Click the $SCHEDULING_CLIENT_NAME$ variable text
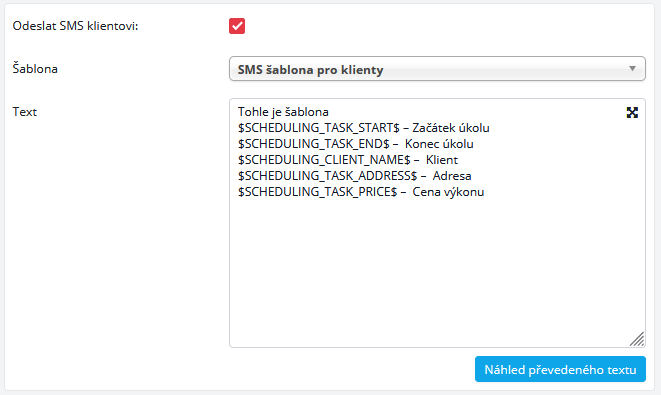The width and height of the screenshot is (661, 395). (324, 160)
